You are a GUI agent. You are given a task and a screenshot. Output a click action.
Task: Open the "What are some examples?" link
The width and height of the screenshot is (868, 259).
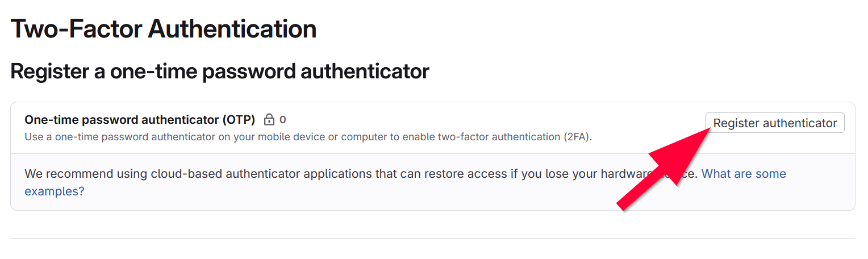point(744,174)
